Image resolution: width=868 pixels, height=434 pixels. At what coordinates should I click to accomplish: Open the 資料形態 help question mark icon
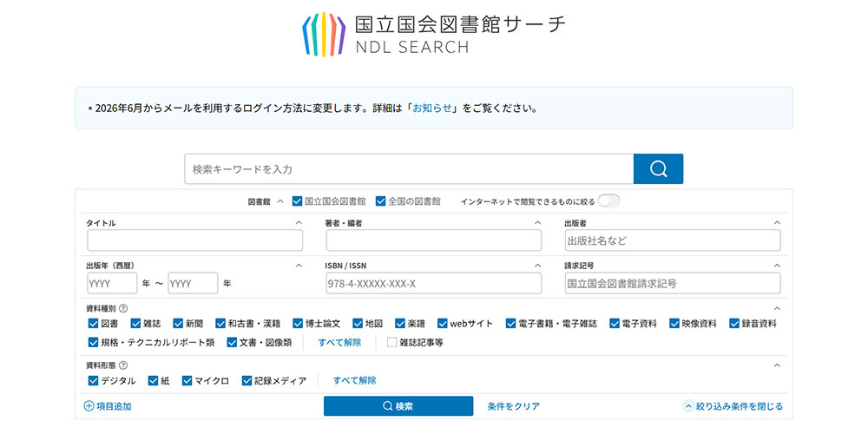tap(123, 365)
